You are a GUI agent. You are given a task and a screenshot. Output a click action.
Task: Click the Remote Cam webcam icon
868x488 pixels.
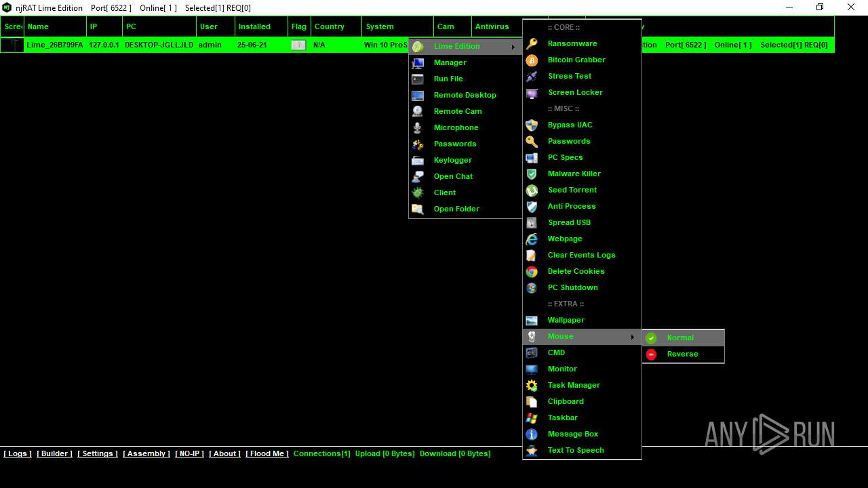418,111
